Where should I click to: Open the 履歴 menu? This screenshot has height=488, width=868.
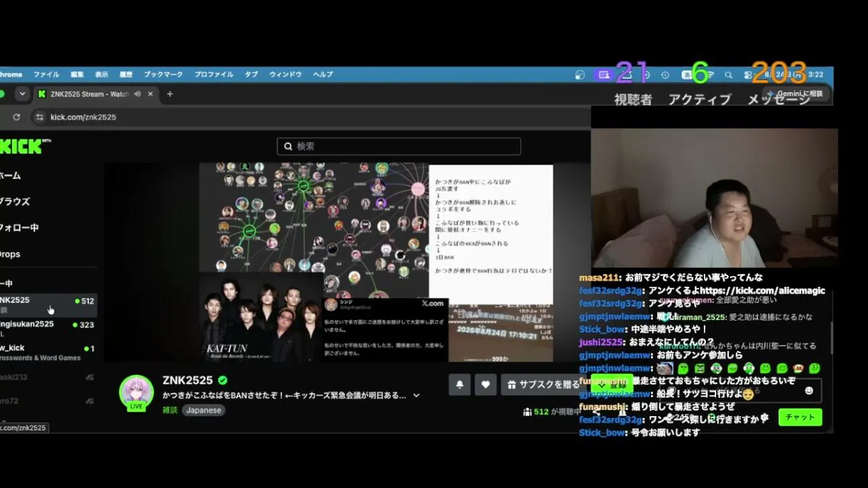tap(126, 75)
